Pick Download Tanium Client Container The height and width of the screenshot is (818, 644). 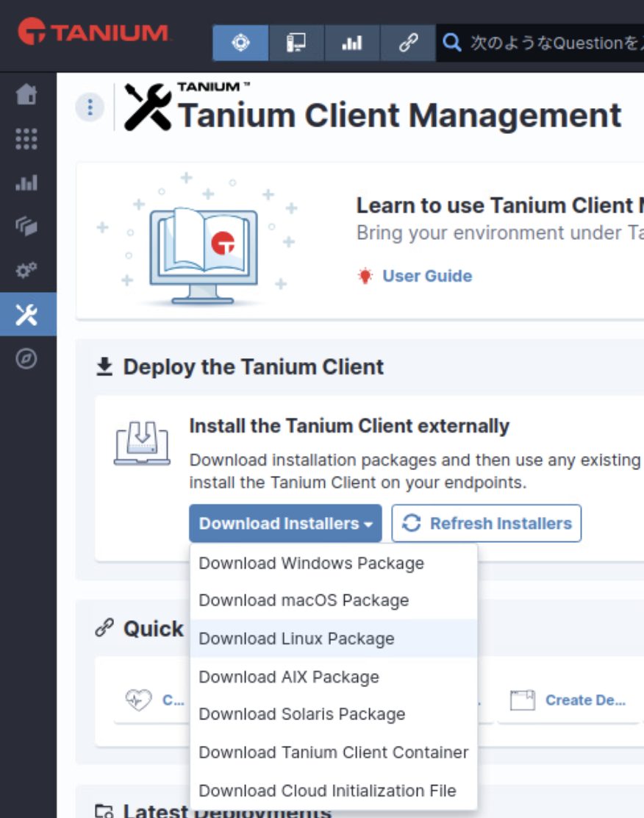pyautogui.click(x=334, y=753)
